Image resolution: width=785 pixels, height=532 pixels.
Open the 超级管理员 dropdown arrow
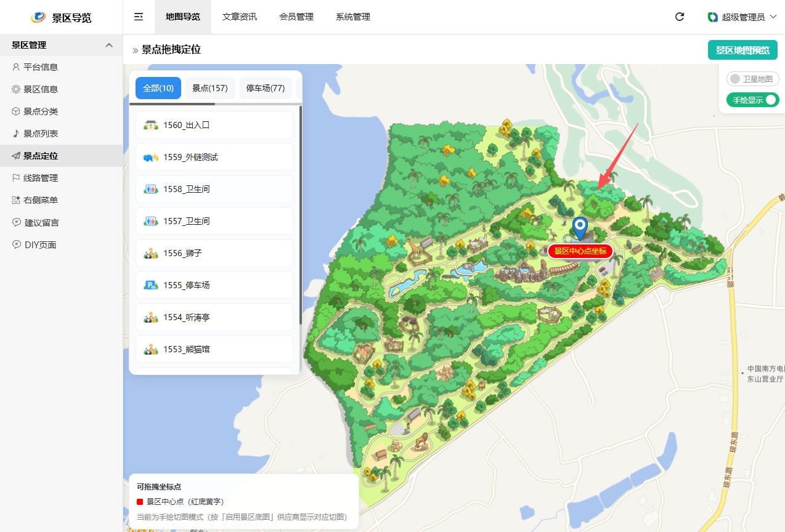click(773, 17)
